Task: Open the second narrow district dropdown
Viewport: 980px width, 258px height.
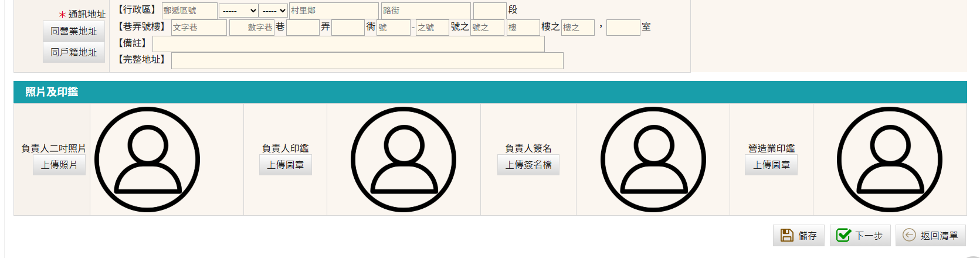Action: (273, 11)
